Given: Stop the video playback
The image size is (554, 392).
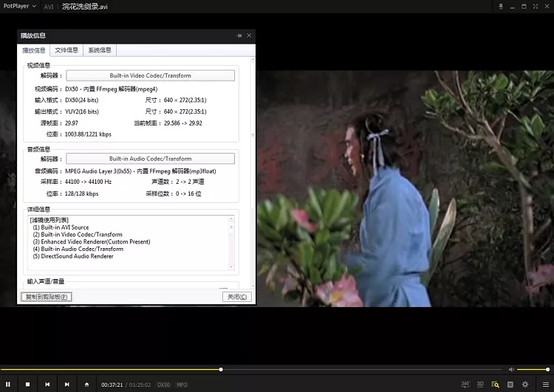Looking at the screenshot, I should [x=28, y=384].
